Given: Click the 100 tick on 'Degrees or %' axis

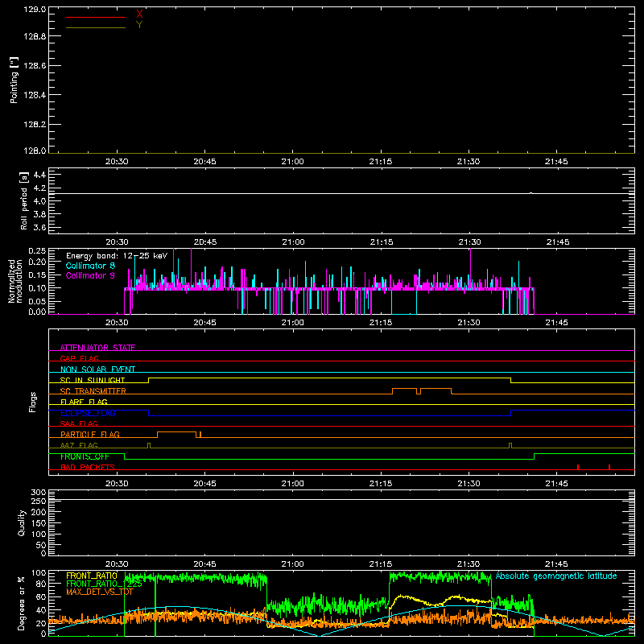Looking at the screenshot, I should (x=39, y=573).
